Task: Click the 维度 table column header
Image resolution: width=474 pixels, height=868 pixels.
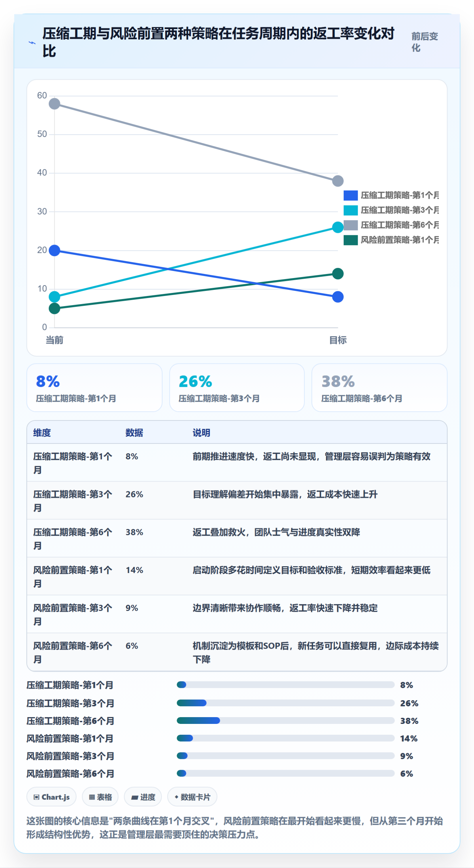Action: point(42,433)
